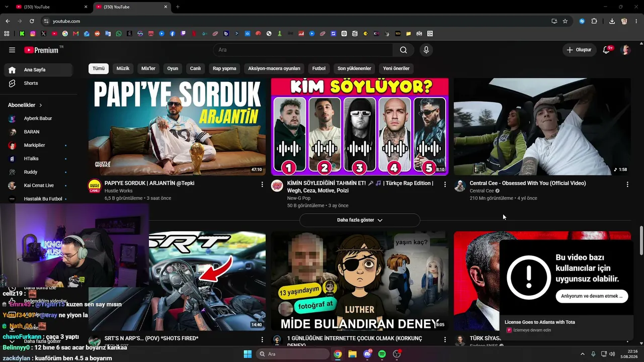Focus the YouTube search field
This screenshot has width=644, height=362.
303,50
